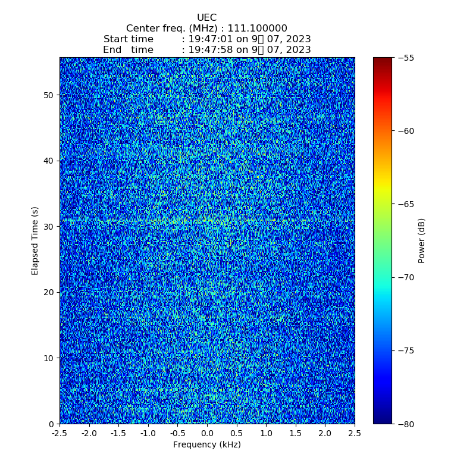Click the 30 tick on the elapsed time axis
The height and width of the screenshot is (476, 476).
coord(49,227)
